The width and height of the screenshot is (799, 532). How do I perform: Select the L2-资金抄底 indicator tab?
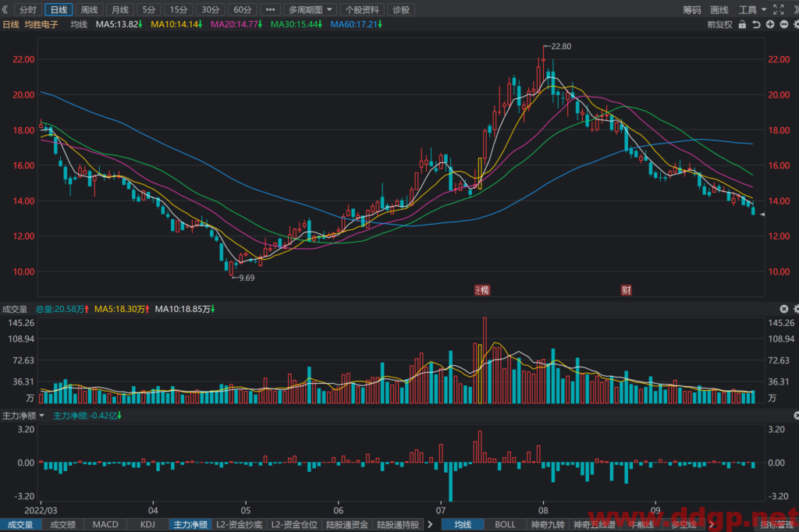click(239, 524)
